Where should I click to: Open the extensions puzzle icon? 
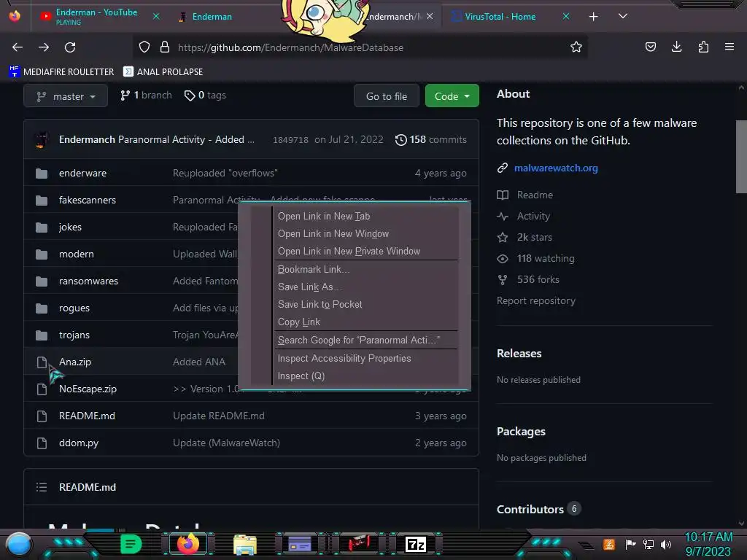point(703,47)
